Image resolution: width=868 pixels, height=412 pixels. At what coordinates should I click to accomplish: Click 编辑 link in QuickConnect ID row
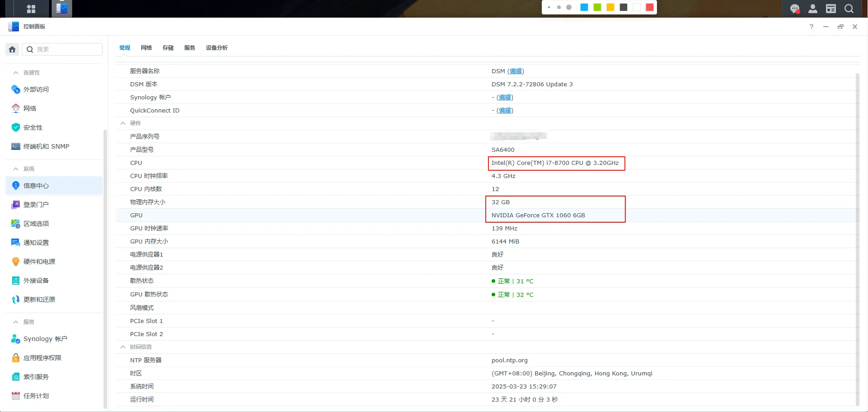(x=505, y=111)
